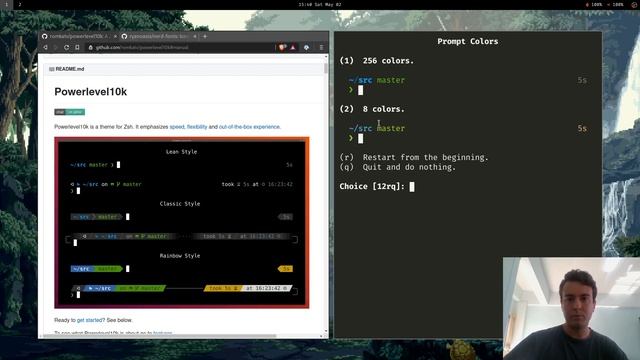Switch to the nerd-fonts tab

(x=159, y=36)
